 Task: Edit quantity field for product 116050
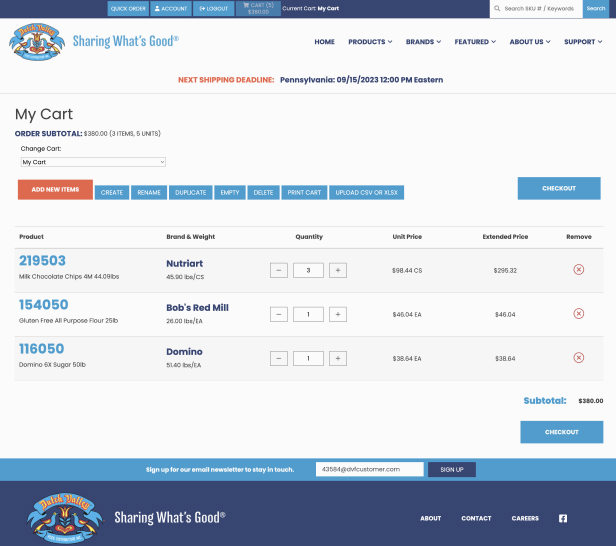tap(308, 358)
